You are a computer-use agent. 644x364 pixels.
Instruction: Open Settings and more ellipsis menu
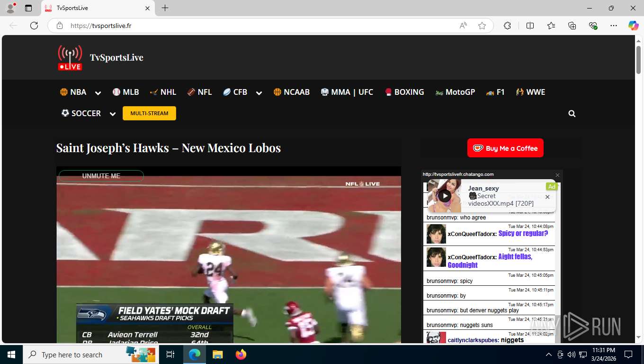coord(614,26)
